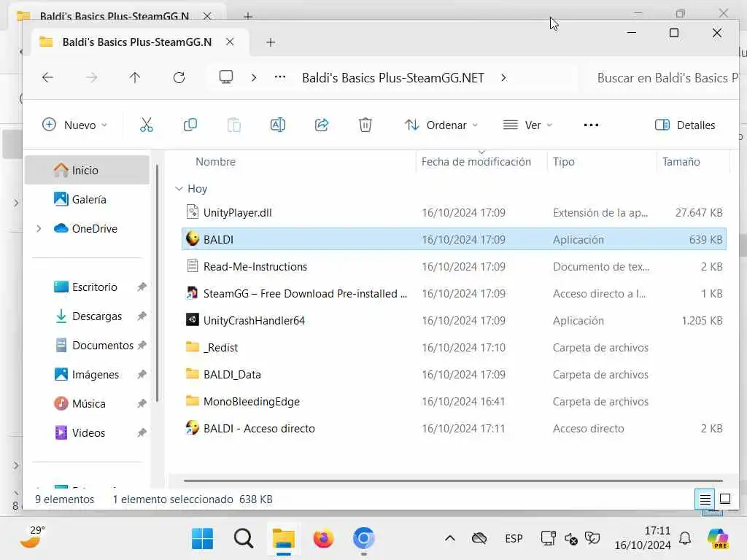The width and height of the screenshot is (747, 560).
Task: Show hidden system tray icons
Action: click(x=449, y=539)
